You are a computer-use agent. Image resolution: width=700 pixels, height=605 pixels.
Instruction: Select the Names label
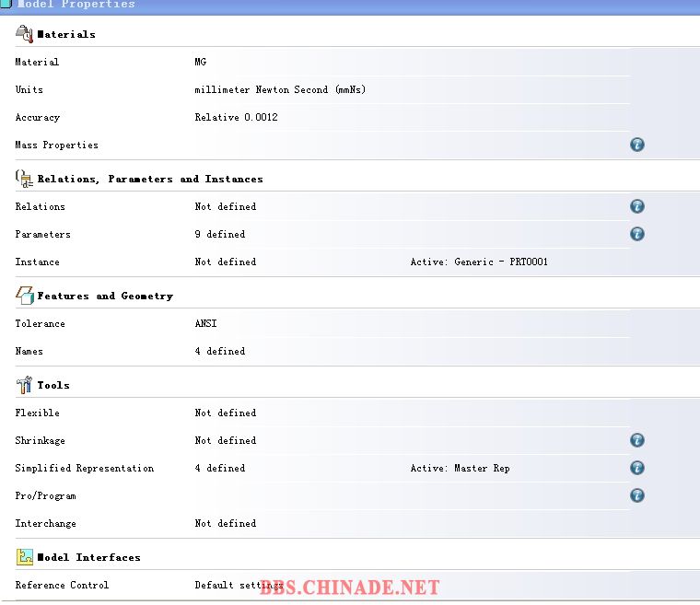click(x=29, y=352)
